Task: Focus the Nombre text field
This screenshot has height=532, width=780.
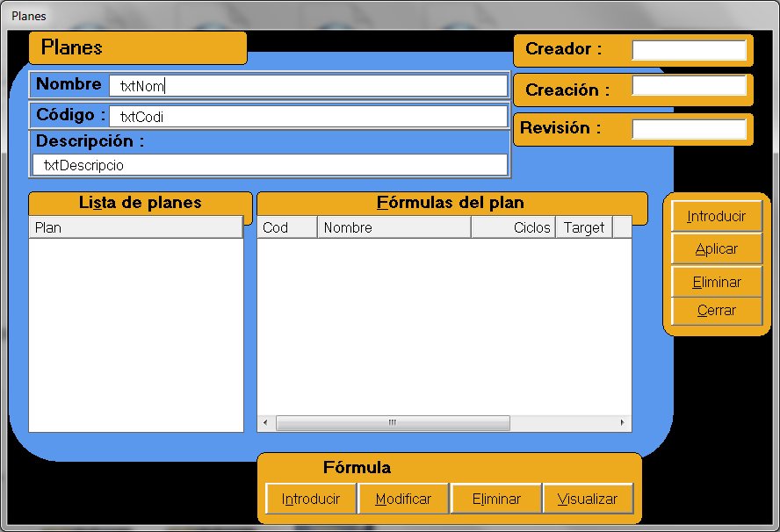Action: point(307,86)
